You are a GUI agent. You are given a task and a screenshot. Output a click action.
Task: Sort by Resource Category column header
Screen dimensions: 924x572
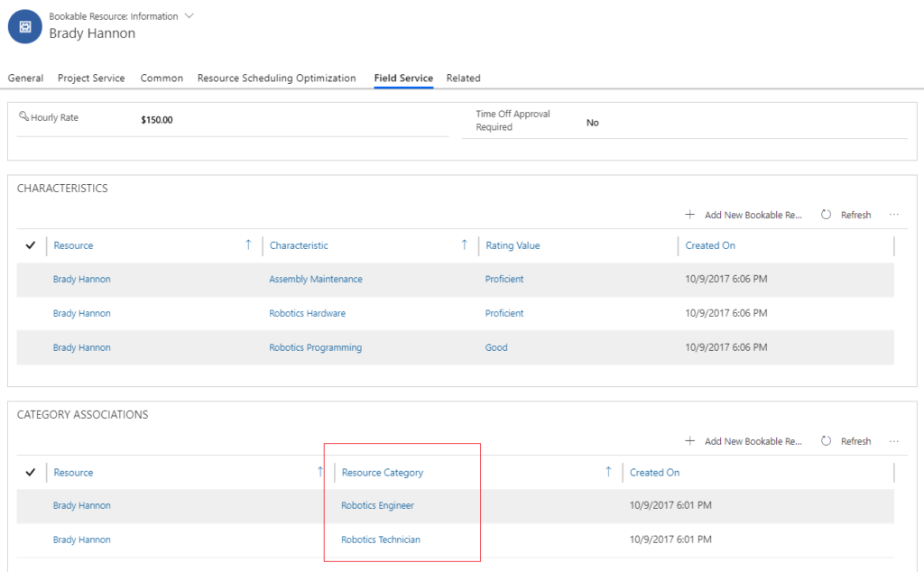pos(382,472)
